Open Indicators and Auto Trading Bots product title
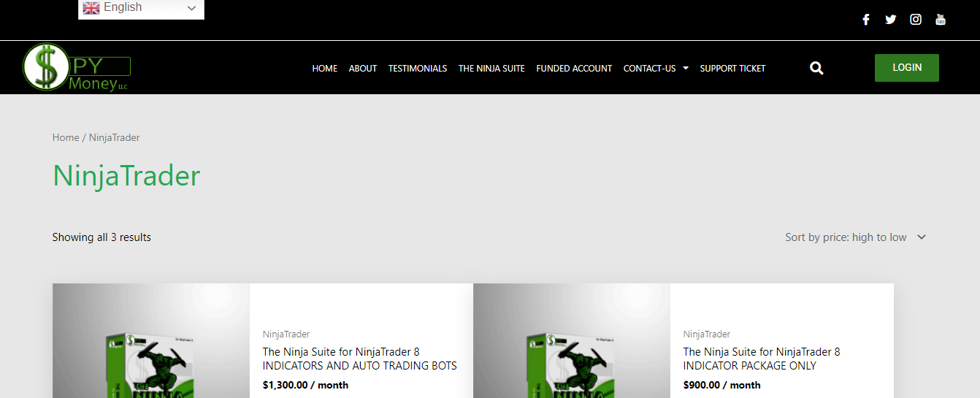This screenshot has width=980, height=398. (x=360, y=359)
